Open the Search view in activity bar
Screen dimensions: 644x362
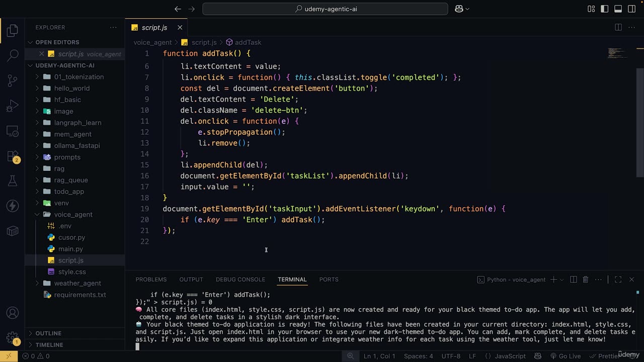tap(13, 55)
